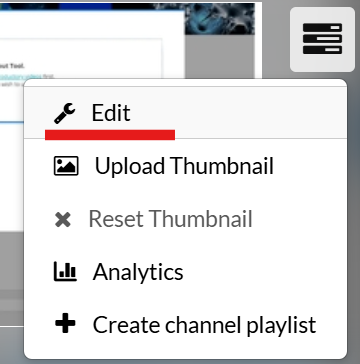Select the Create channel playlist text entry
This screenshot has height=364, width=360.
point(204,325)
